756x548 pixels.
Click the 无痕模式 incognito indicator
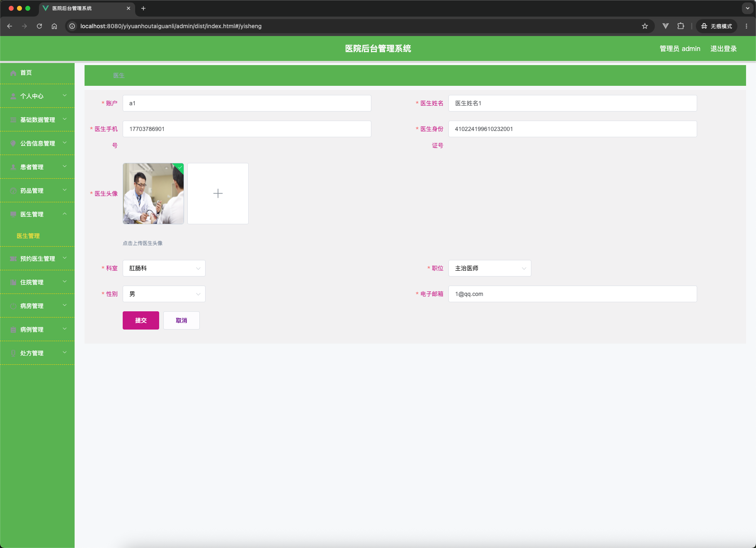717,26
